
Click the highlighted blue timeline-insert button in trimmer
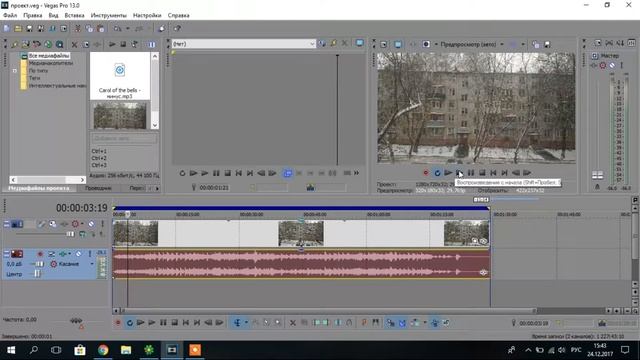tap(287, 173)
